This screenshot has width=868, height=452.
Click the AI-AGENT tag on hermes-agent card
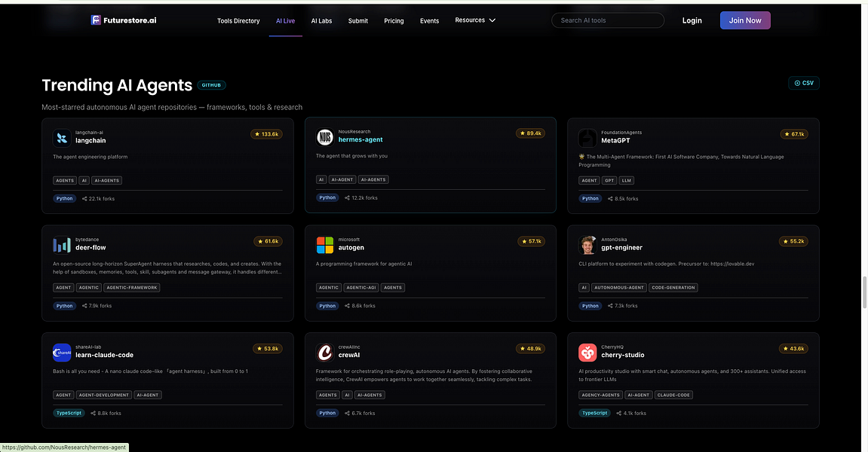[342, 179]
